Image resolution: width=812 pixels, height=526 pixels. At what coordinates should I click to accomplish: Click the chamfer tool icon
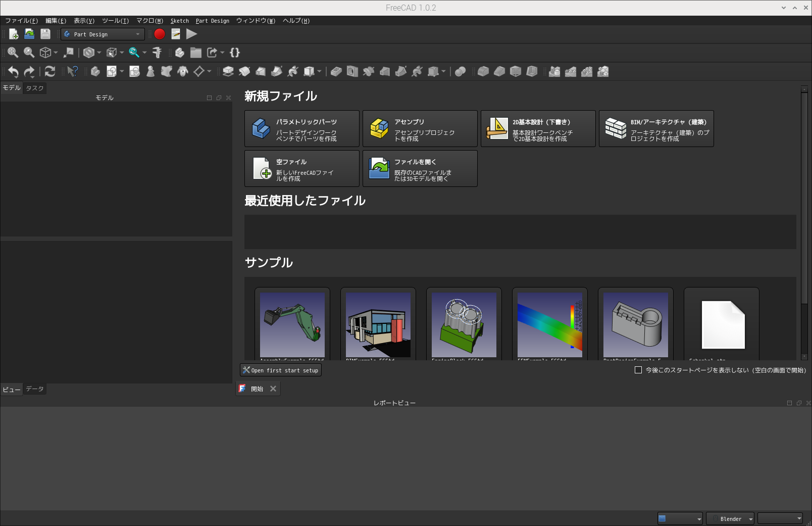499,72
